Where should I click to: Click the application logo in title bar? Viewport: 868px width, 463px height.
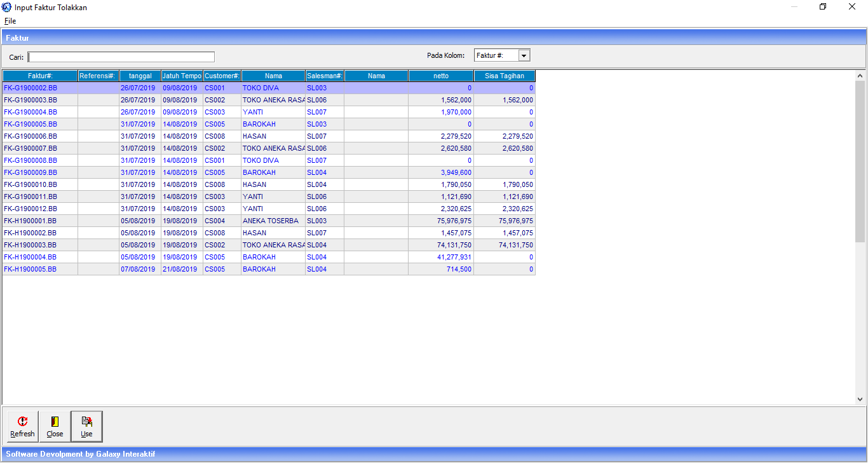7,7
